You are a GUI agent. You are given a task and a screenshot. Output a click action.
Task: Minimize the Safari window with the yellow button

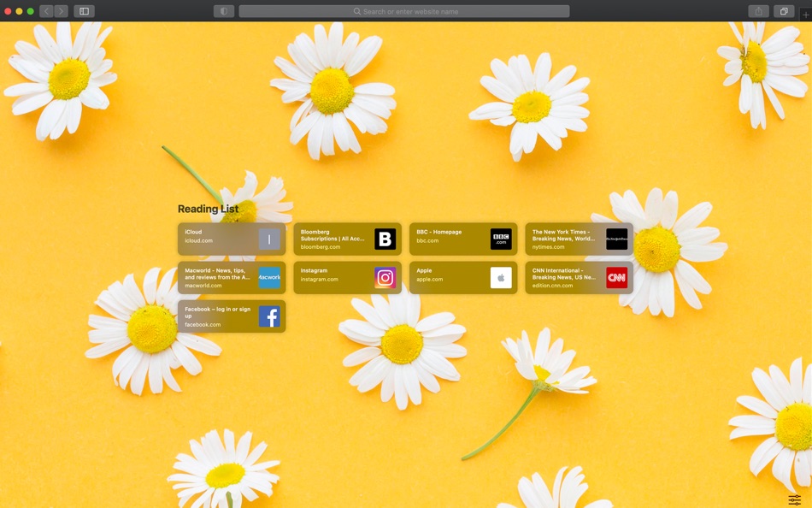coord(19,11)
